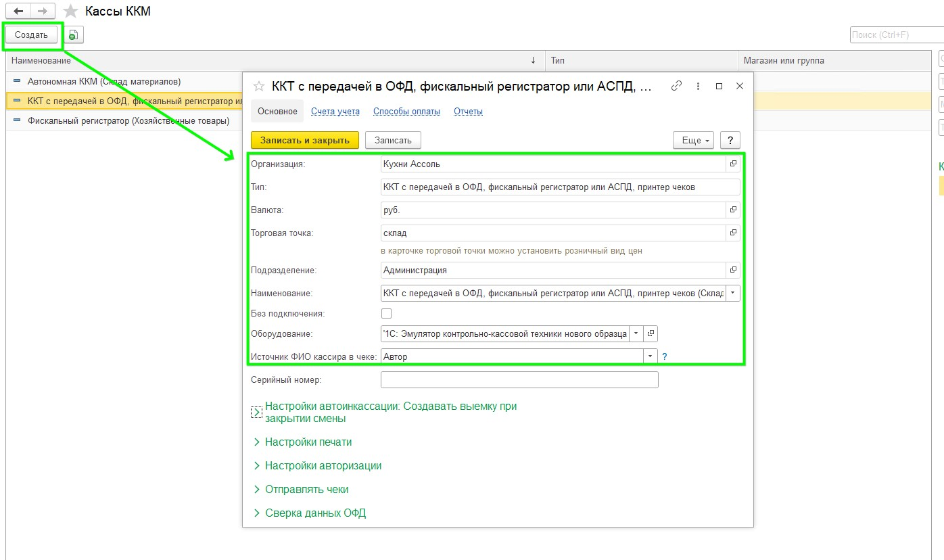Click Записать и закрыть button

click(305, 140)
